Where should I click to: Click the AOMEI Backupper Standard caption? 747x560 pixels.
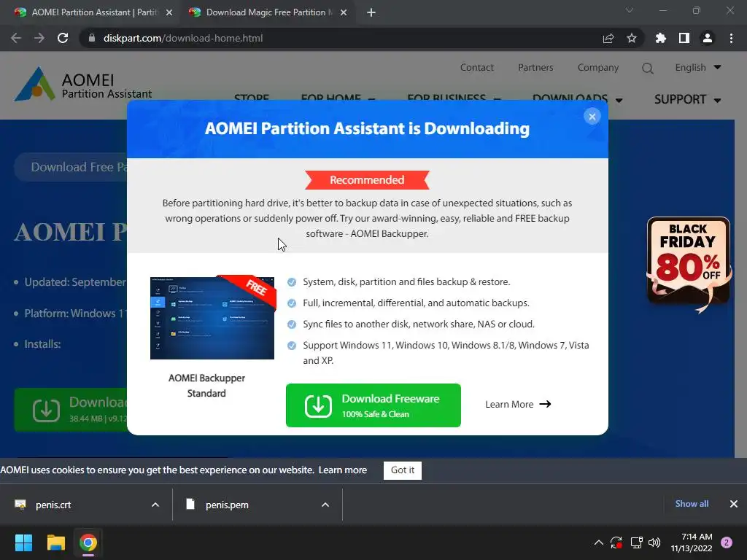coord(206,386)
